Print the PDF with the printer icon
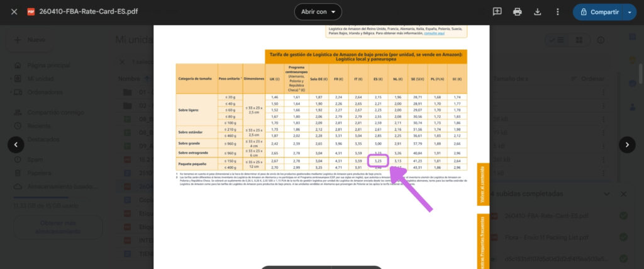 click(x=517, y=12)
